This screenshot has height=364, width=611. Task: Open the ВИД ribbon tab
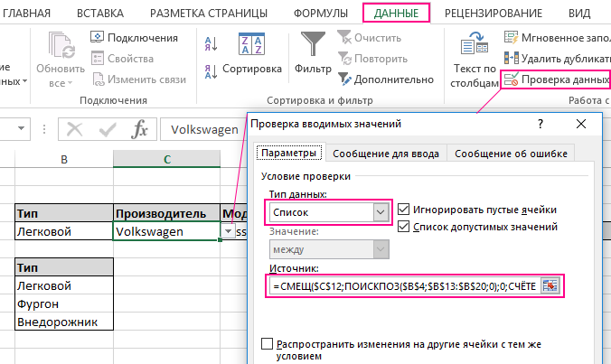click(x=579, y=14)
